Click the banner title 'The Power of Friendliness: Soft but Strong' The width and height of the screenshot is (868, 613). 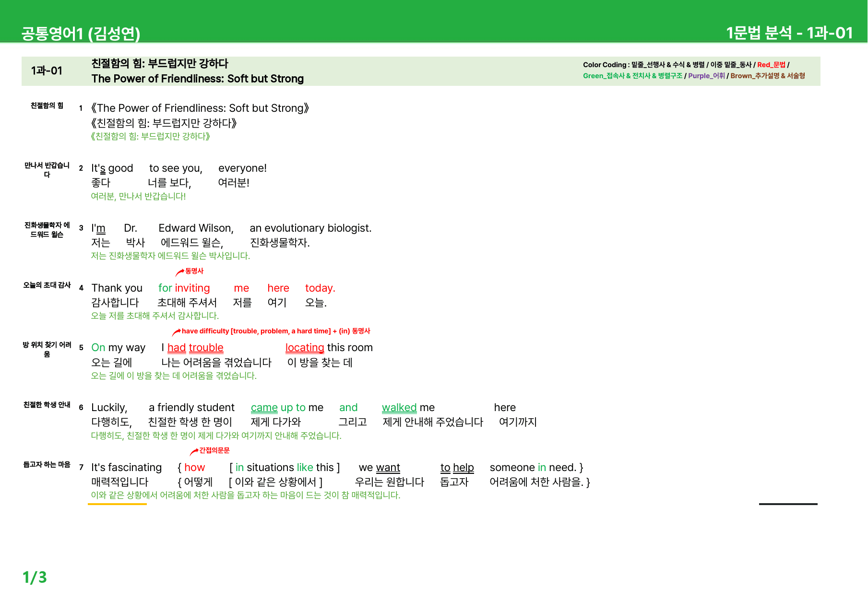[198, 79]
